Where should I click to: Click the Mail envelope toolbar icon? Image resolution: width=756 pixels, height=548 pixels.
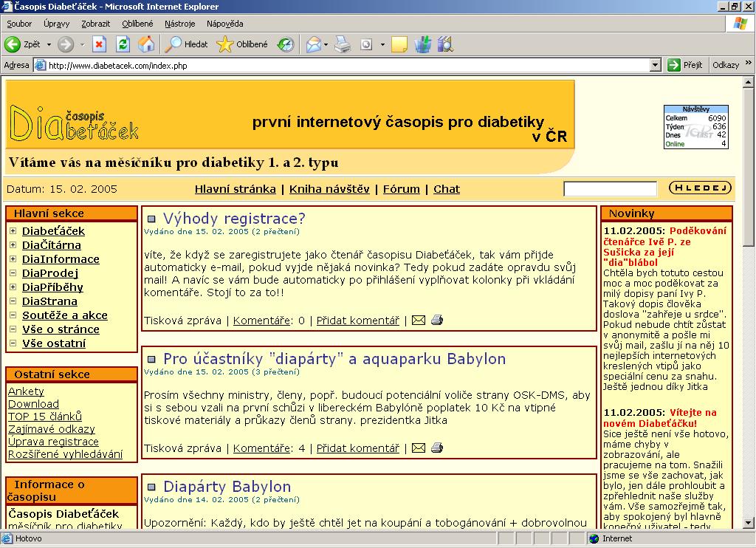tap(313, 44)
